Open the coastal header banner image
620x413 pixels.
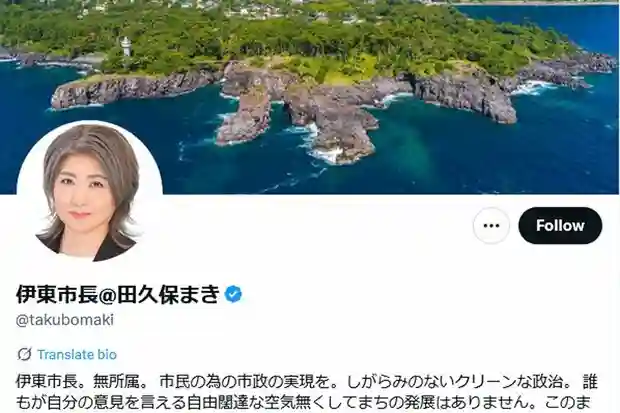310,97
